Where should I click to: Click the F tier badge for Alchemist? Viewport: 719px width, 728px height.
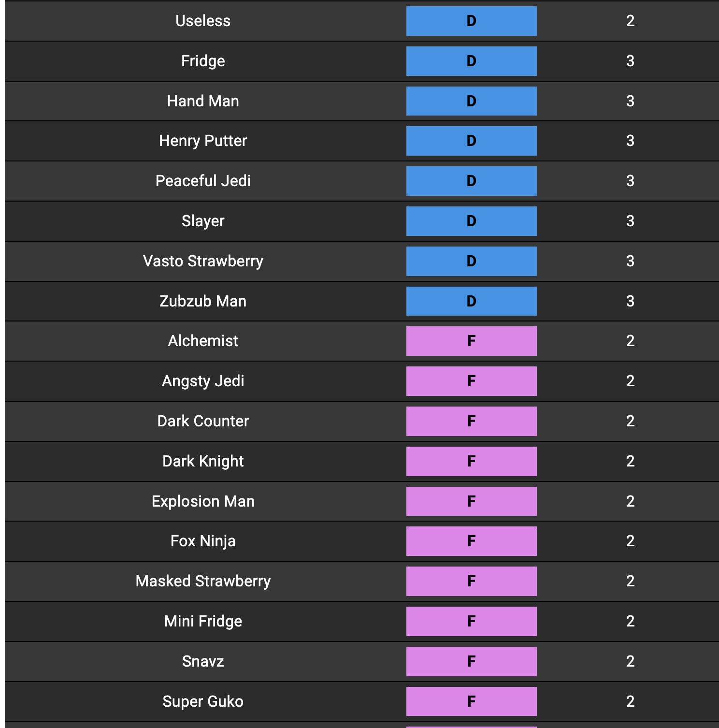pos(471,341)
